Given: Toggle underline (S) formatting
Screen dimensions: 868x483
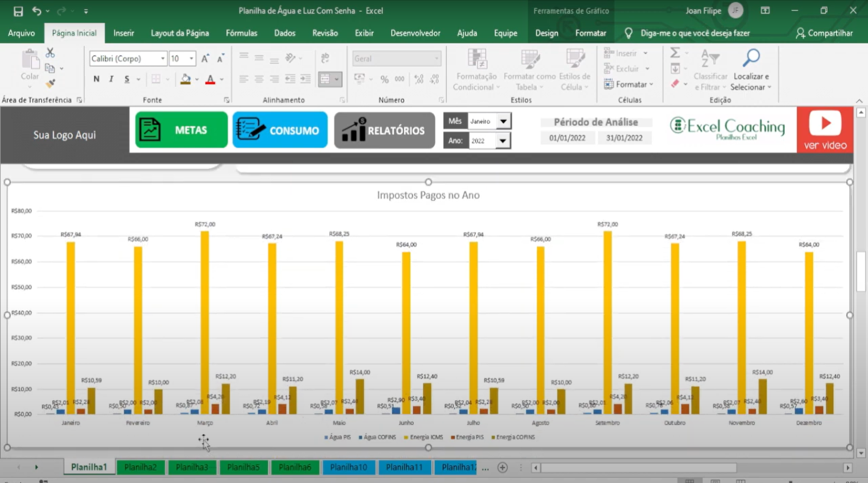Looking at the screenshot, I should click(127, 79).
